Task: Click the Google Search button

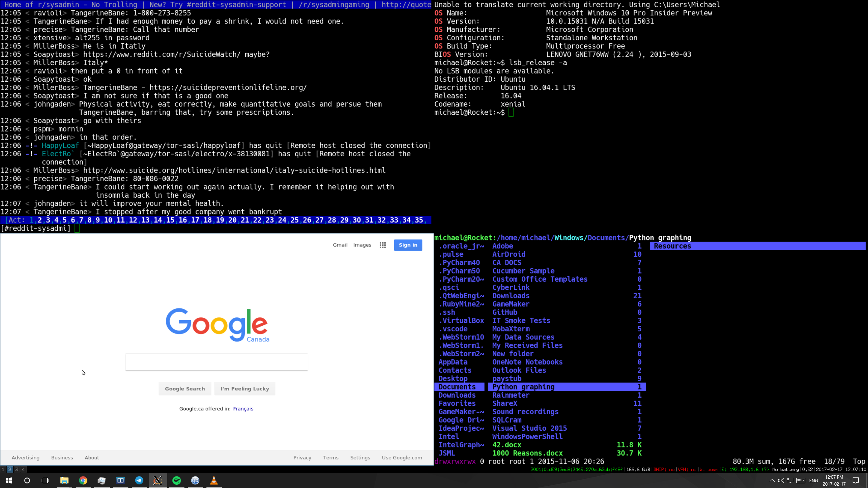Action: pos(185,389)
